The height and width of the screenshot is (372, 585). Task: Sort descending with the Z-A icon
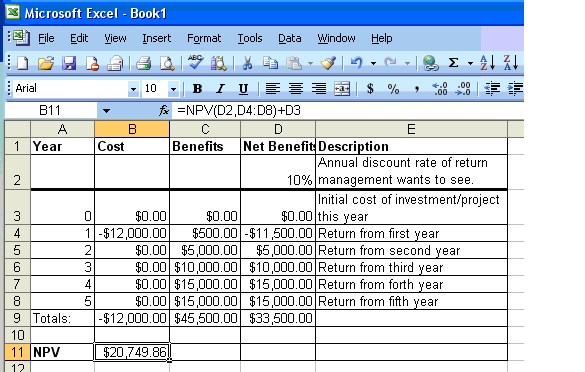(x=511, y=63)
